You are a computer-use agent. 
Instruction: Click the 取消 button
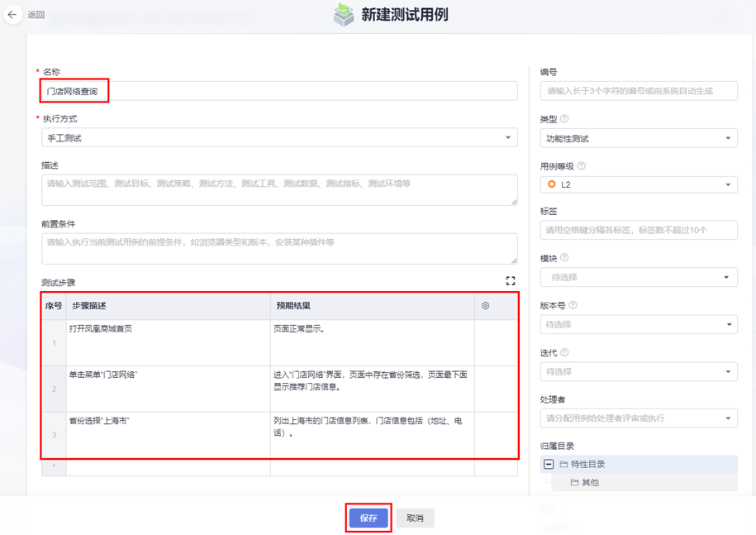pyautogui.click(x=415, y=518)
